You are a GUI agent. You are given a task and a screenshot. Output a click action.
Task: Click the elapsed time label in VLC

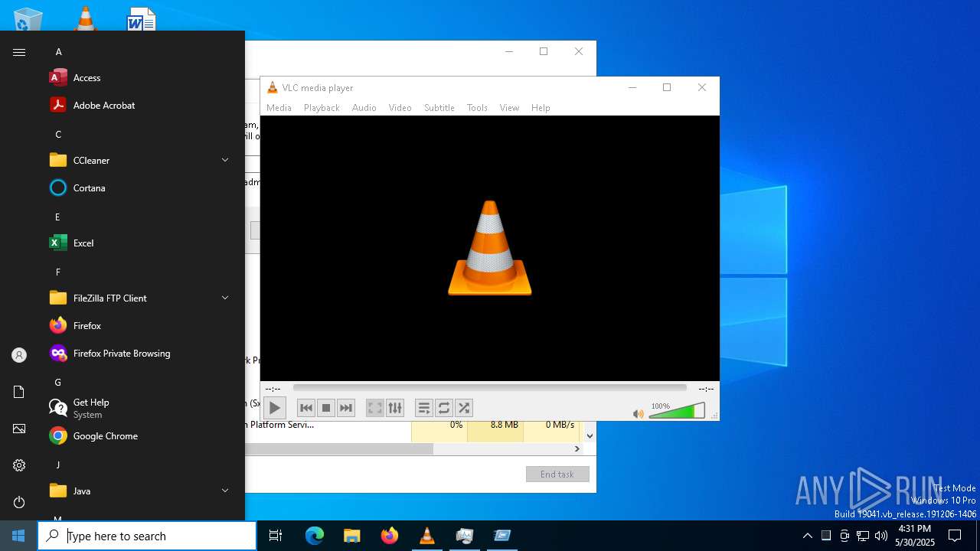pyautogui.click(x=273, y=389)
